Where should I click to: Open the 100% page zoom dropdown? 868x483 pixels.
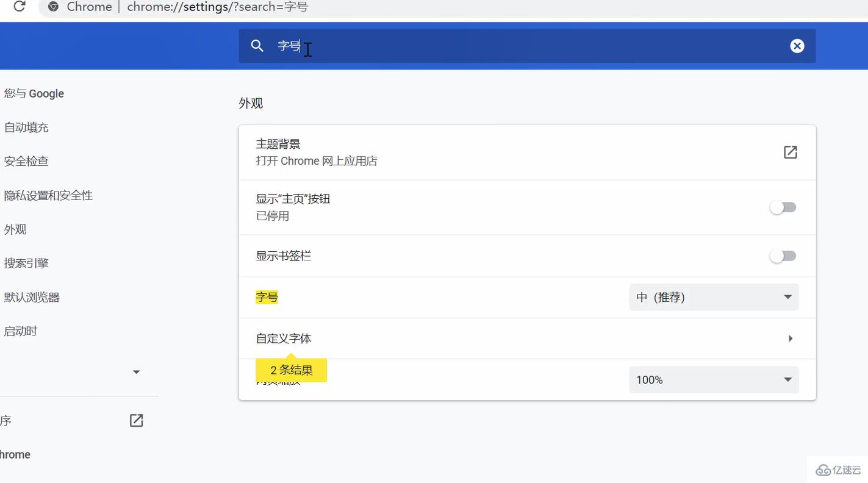pos(714,380)
